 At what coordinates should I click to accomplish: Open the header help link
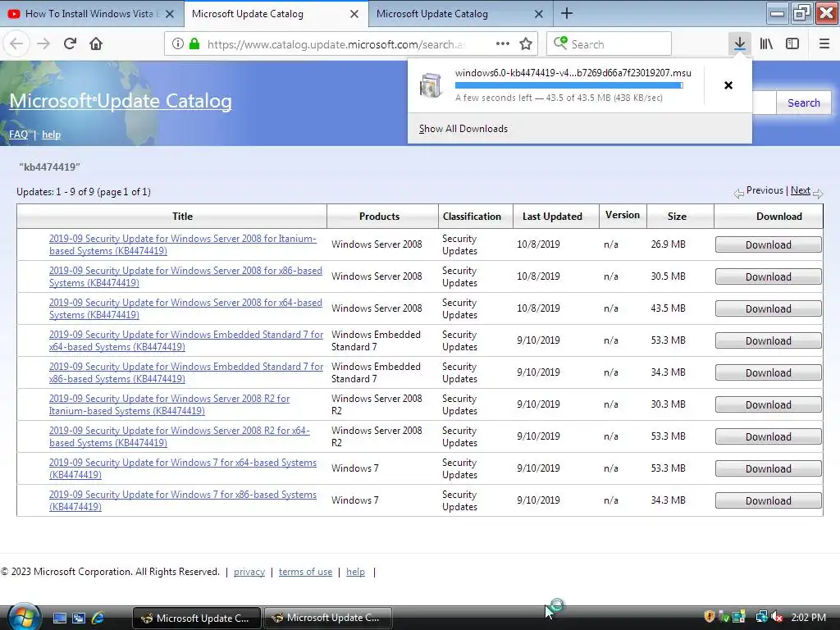click(51, 135)
